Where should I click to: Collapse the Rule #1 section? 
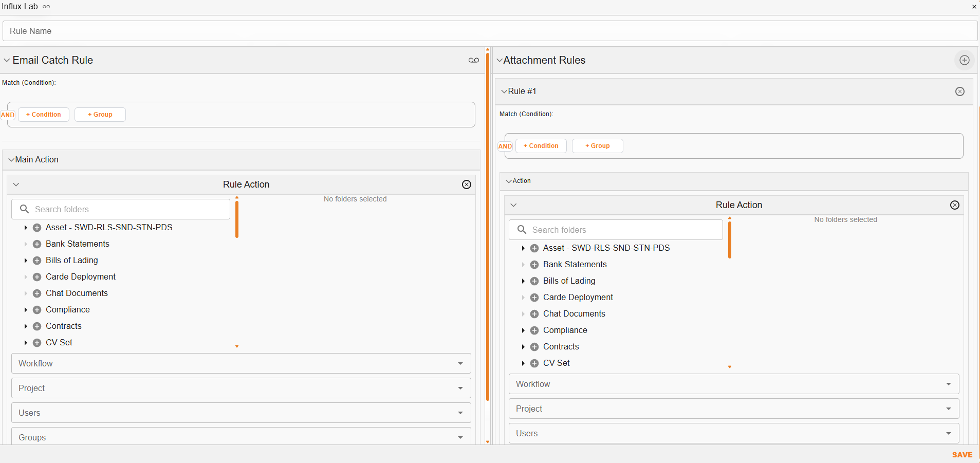tap(504, 91)
